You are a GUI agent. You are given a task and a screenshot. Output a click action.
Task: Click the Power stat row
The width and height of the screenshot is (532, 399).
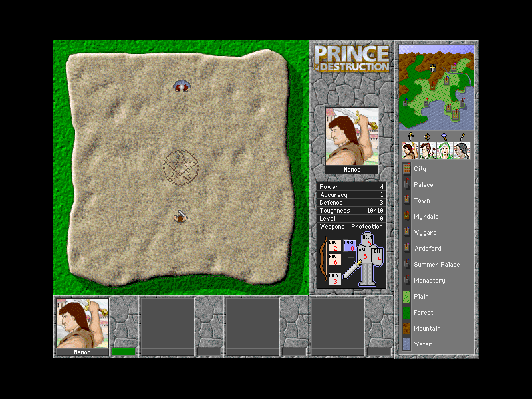coord(352,187)
